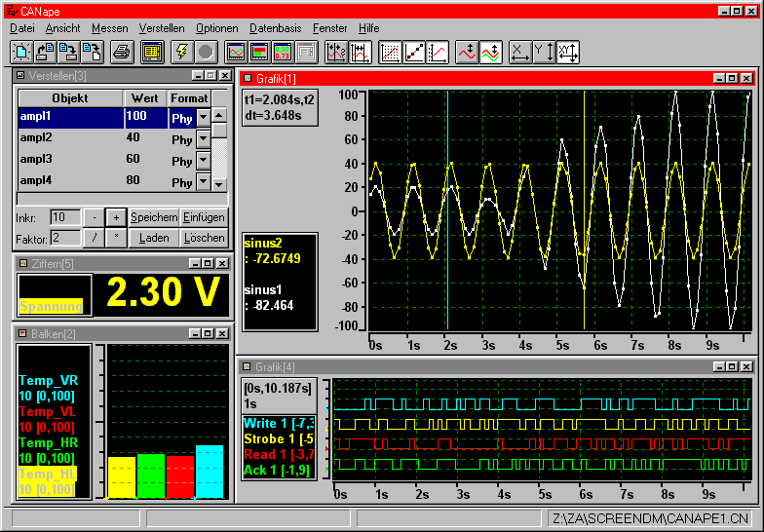
Task: Open the Hilfe menu
Action: coord(368,28)
